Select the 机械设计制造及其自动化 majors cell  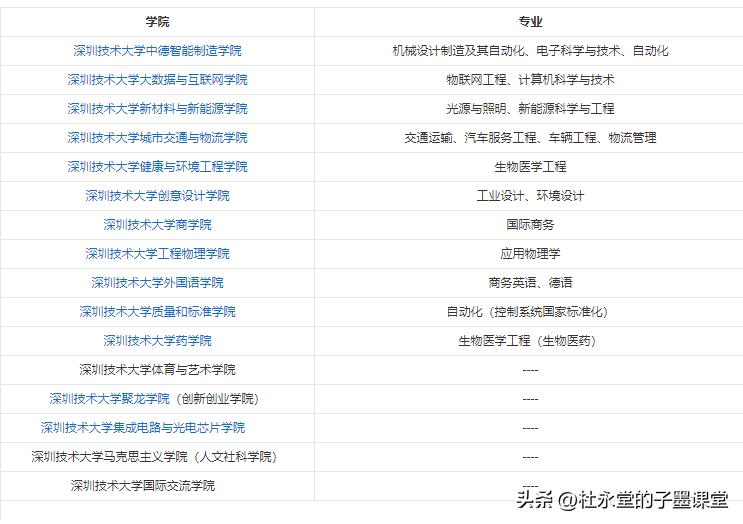pos(530,51)
